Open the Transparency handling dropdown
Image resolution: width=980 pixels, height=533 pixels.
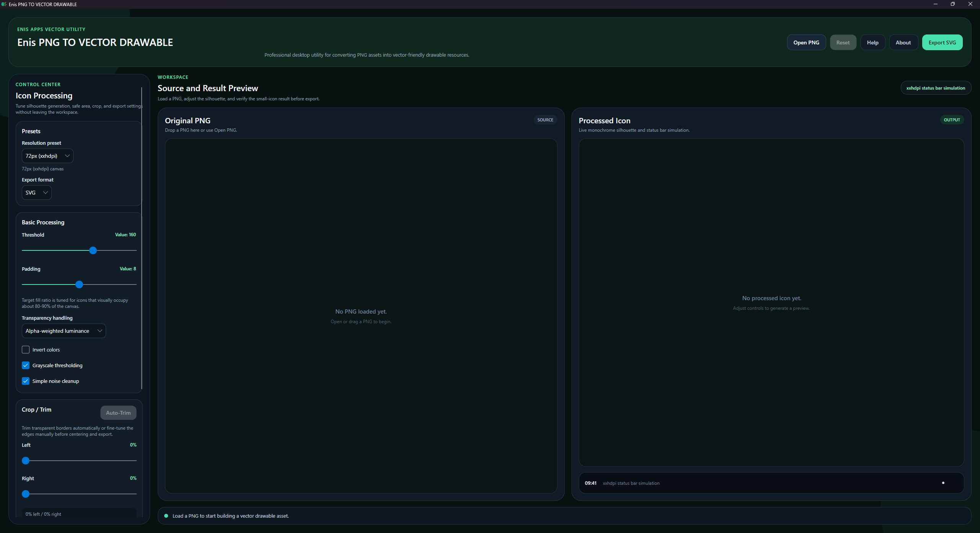[x=64, y=331]
